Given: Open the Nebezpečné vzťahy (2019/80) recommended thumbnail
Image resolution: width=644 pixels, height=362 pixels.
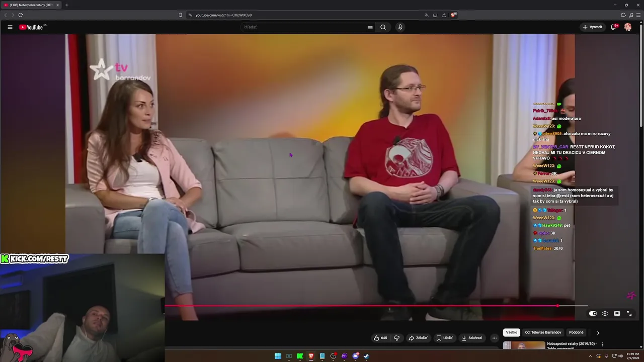Looking at the screenshot, I should pyautogui.click(x=524, y=345).
